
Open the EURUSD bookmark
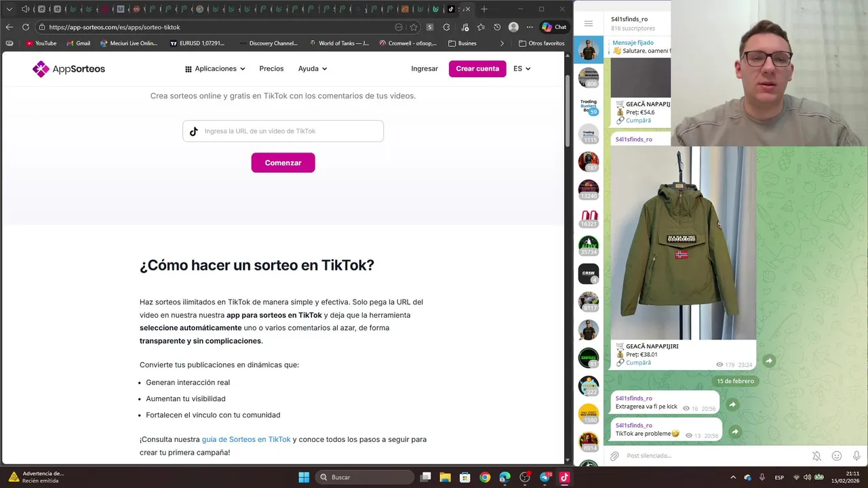[x=197, y=43]
